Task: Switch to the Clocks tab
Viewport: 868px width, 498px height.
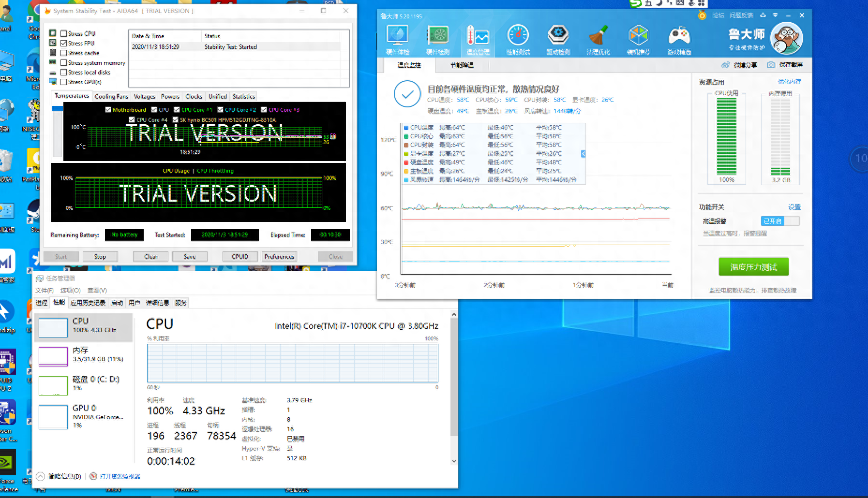Action: pyautogui.click(x=194, y=97)
